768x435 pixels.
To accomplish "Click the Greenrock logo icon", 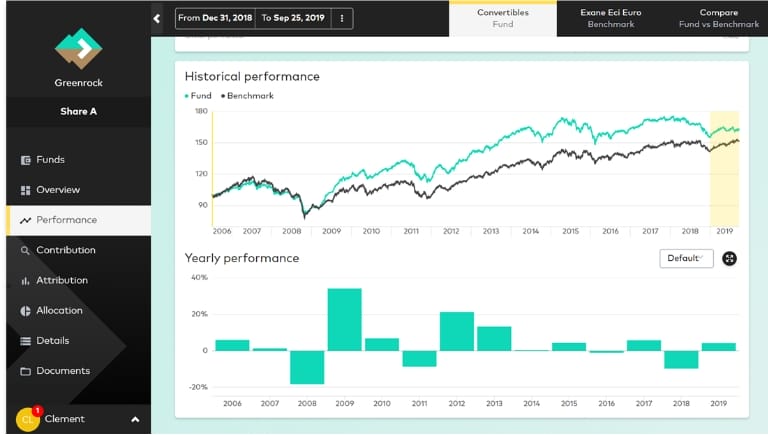I will tap(77, 46).
